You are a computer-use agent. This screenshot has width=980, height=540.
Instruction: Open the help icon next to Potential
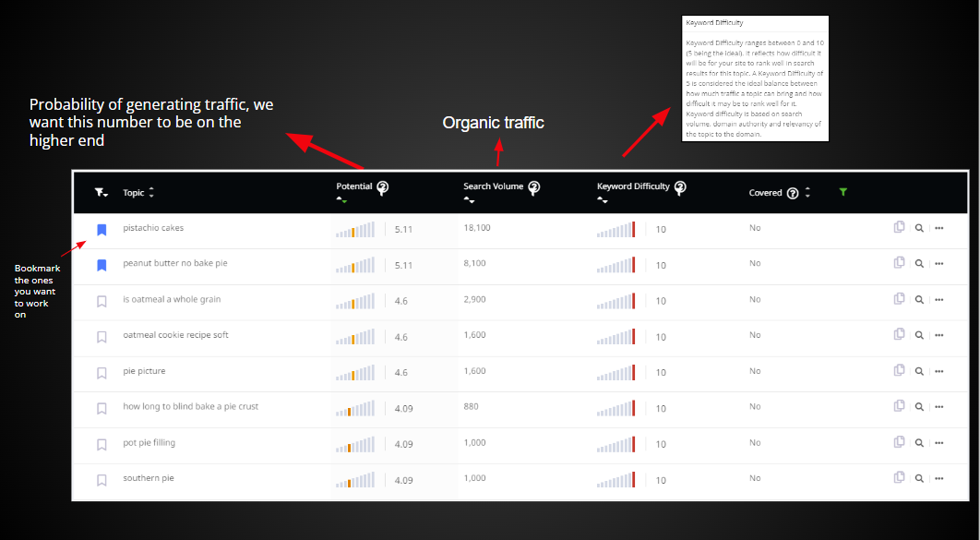pos(383,187)
